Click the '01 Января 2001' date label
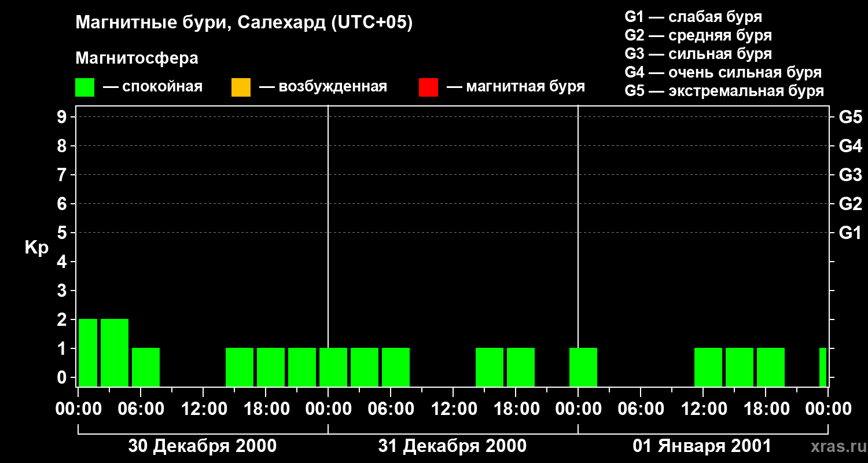 click(x=702, y=446)
